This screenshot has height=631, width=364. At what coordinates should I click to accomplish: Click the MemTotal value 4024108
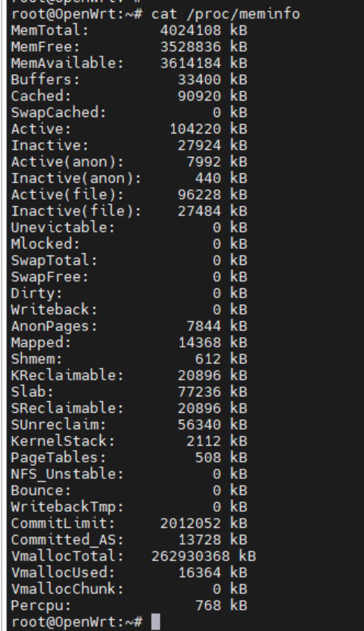[191, 31]
